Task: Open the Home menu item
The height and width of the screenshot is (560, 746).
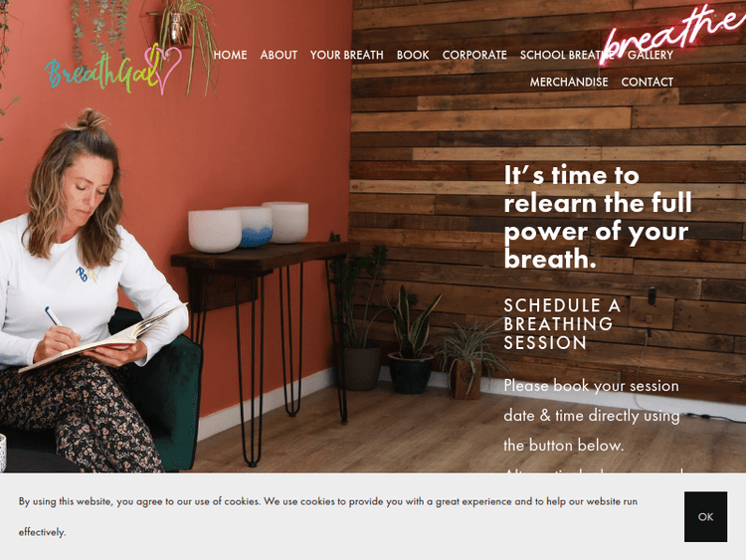Action: pyautogui.click(x=231, y=55)
